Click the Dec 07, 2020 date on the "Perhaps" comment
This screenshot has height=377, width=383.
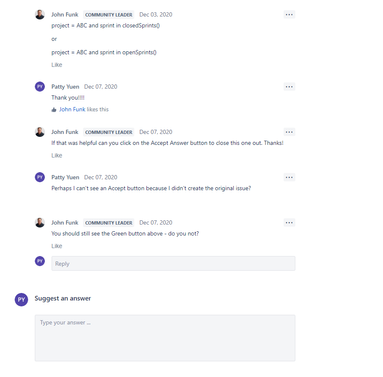[101, 177]
